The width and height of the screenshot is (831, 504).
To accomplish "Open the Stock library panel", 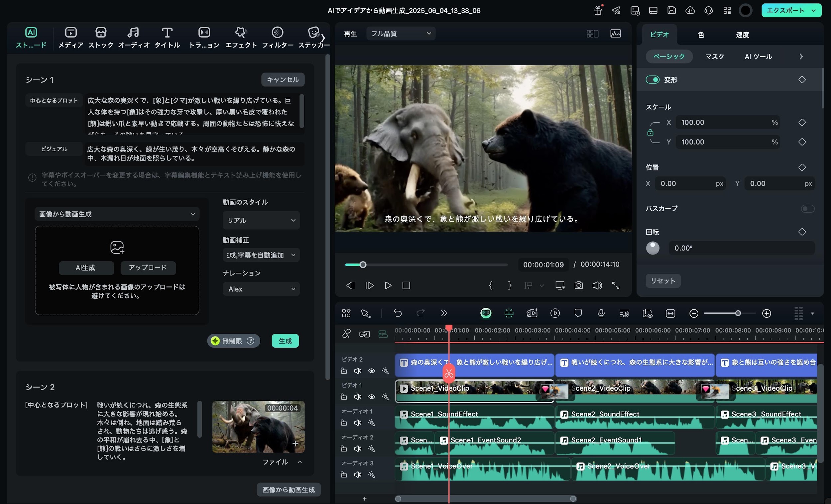I will pyautogui.click(x=101, y=38).
